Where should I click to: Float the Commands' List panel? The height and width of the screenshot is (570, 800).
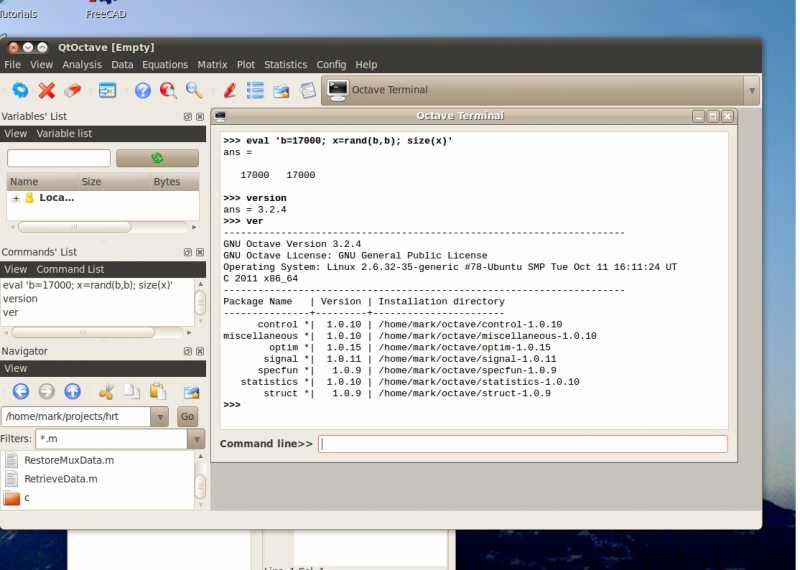(x=188, y=252)
